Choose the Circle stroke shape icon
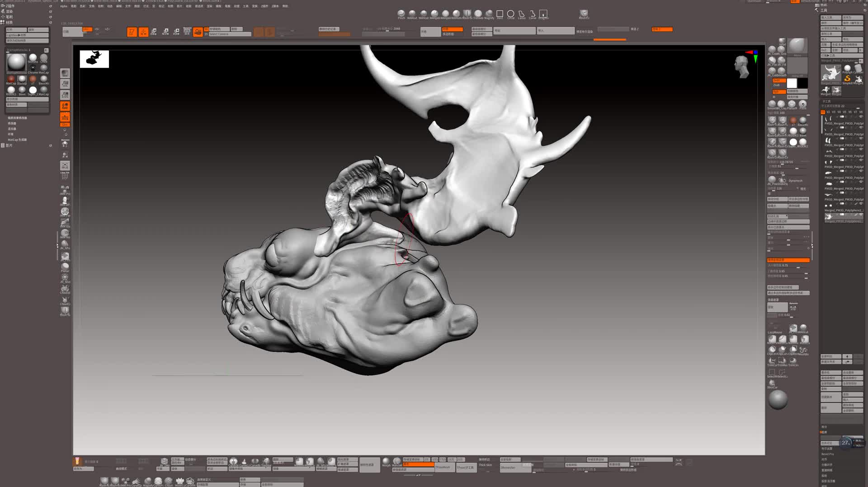This screenshot has width=868, height=487. pos(510,14)
